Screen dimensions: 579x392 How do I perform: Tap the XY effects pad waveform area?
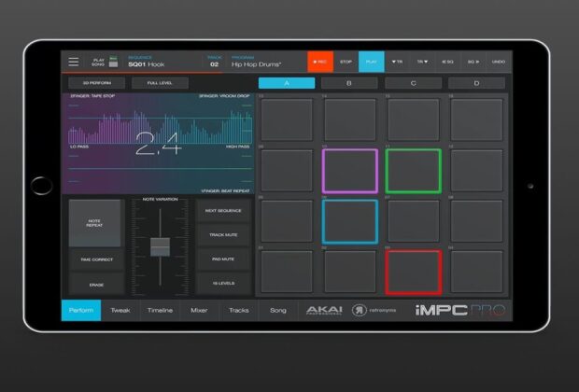159,144
